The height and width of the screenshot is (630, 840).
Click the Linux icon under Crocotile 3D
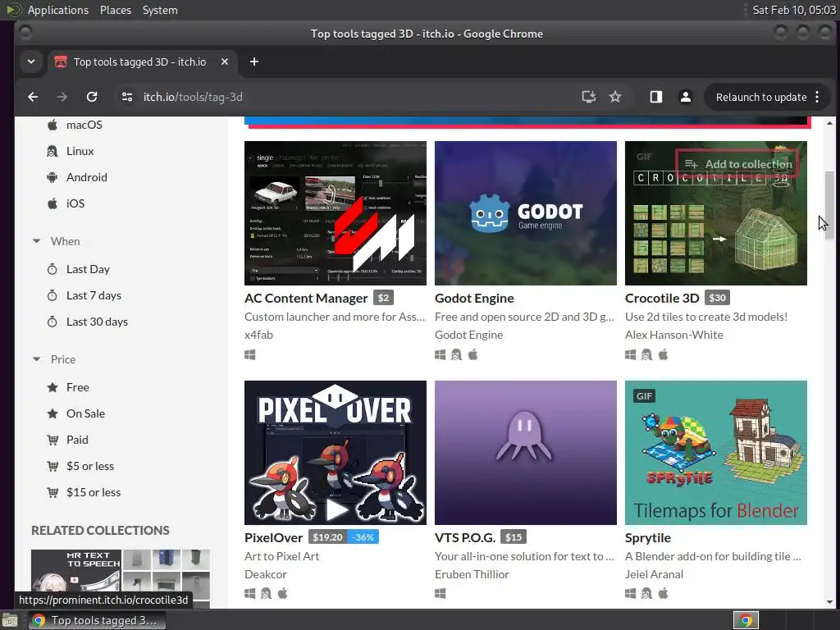[646, 354]
